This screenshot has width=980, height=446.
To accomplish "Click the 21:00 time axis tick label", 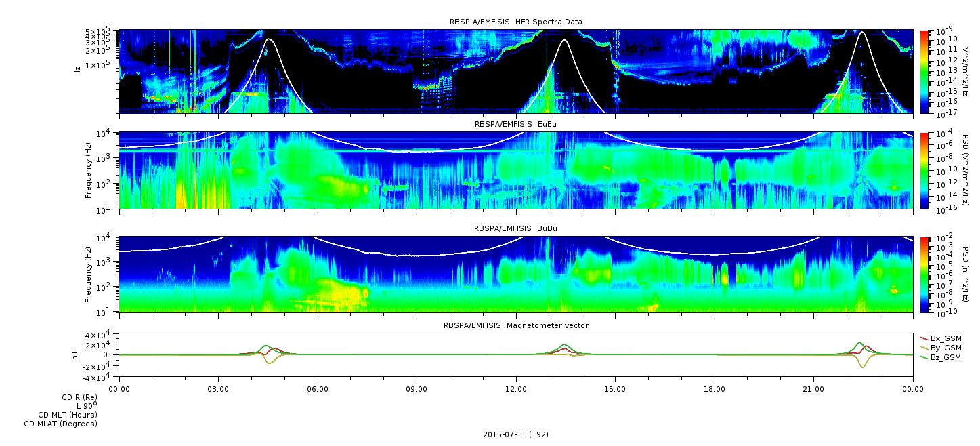I will coord(813,389).
